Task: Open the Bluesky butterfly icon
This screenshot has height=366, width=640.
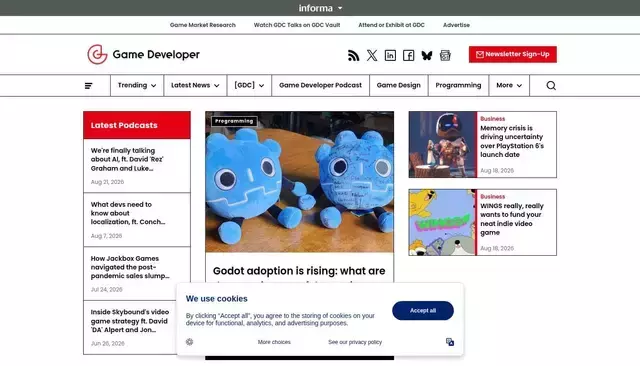Action: click(x=427, y=55)
